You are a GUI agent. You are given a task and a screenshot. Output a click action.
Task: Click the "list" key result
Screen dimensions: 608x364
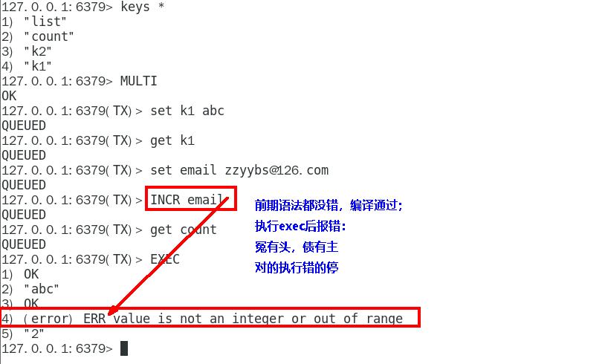[x=45, y=22]
